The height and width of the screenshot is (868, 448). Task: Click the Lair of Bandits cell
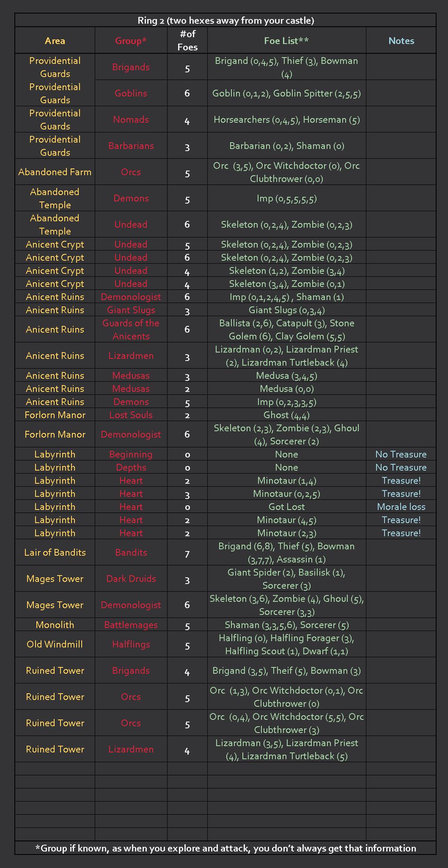click(55, 552)
